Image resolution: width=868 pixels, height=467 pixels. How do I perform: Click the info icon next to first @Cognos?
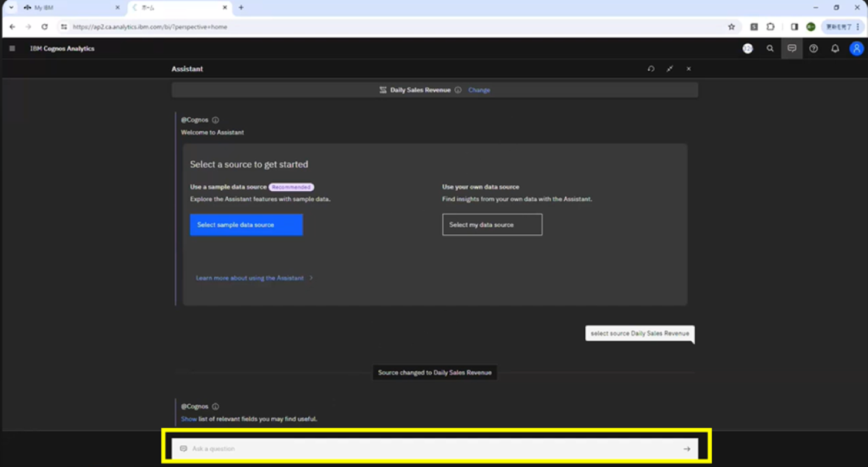216,120
